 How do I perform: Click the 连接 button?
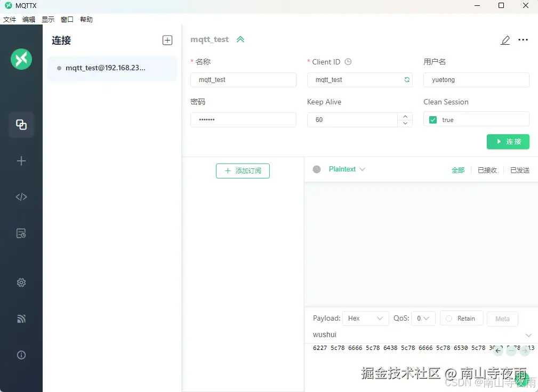508,142
